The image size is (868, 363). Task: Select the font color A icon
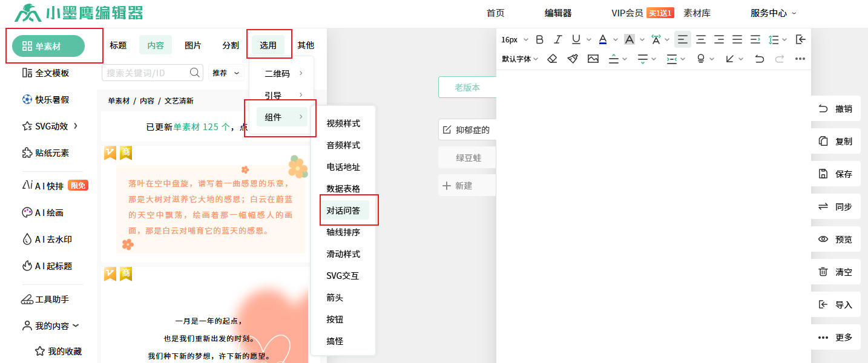603,39
